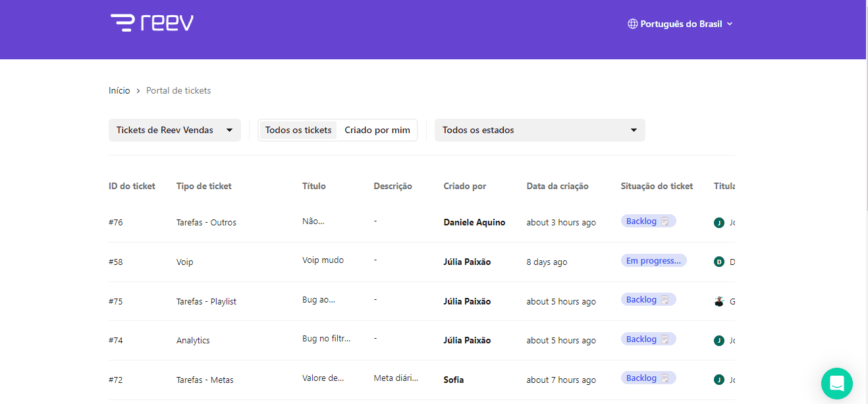Click the note icon on ticket #76 Backlog badge
The height and width of the screenshot is (404, 868).
pyautogui.click(x=665, y=221)
